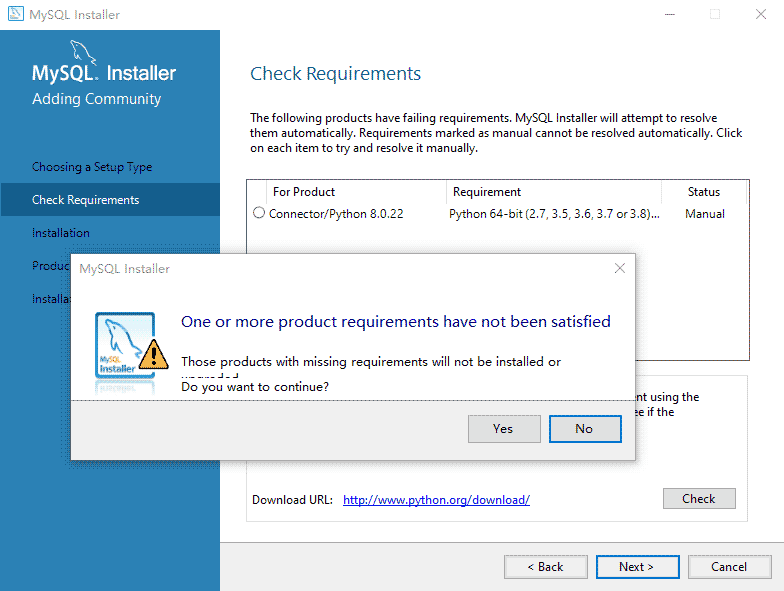Minimize the MySQL Installer window
This screenshot has width=784, height=591.
[670, 14]
